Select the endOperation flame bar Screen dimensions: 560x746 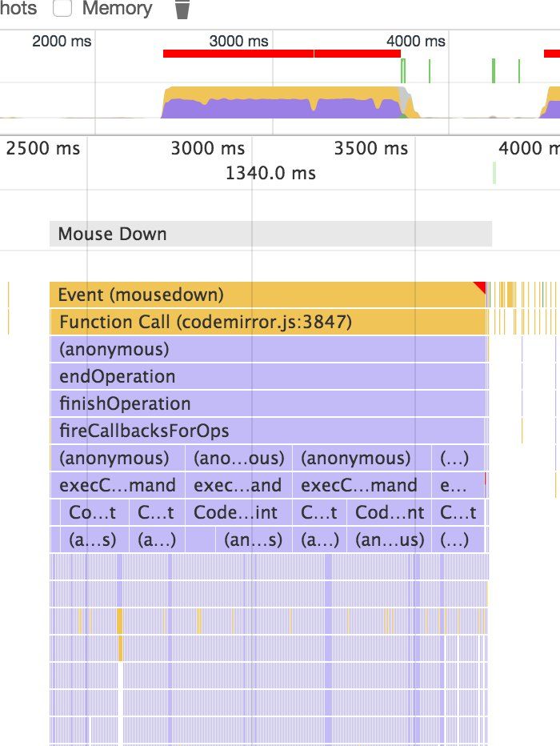(x=268, y=376)
